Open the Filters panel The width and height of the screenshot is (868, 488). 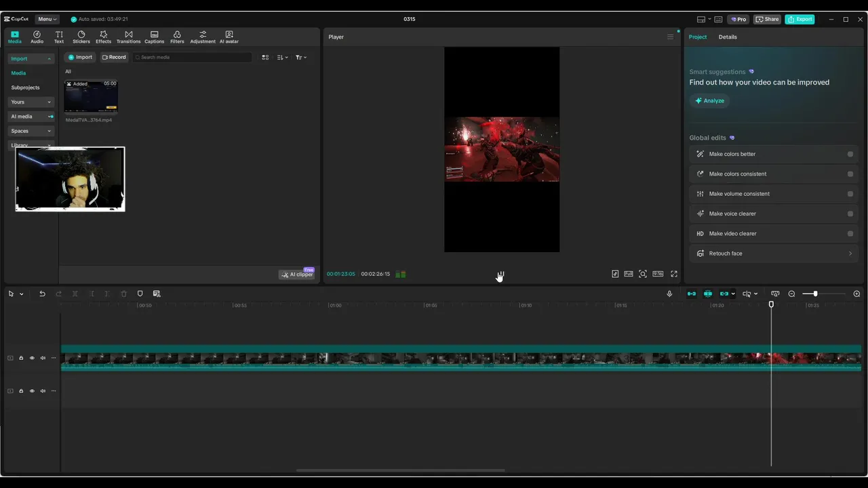177,37
